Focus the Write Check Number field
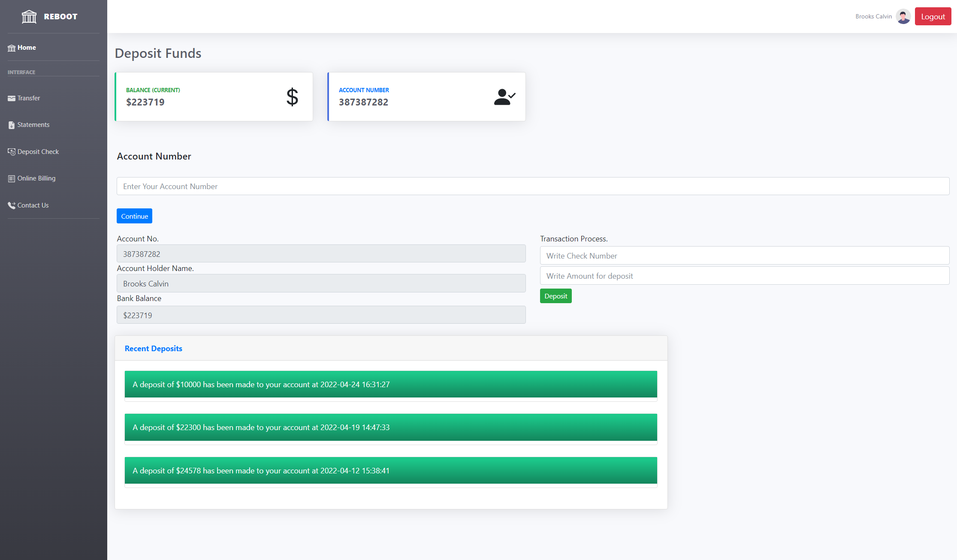 tap(745, 256)
